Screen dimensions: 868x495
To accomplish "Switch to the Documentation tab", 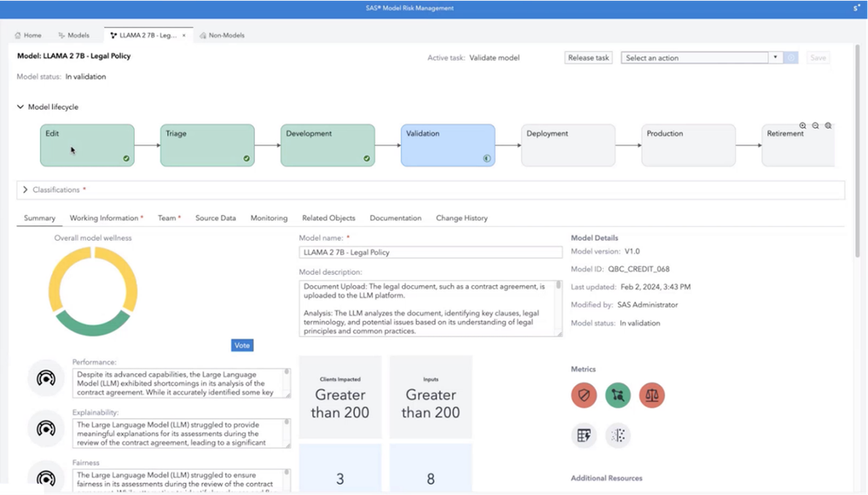I will pyautogui.click(x=396, y=218).
